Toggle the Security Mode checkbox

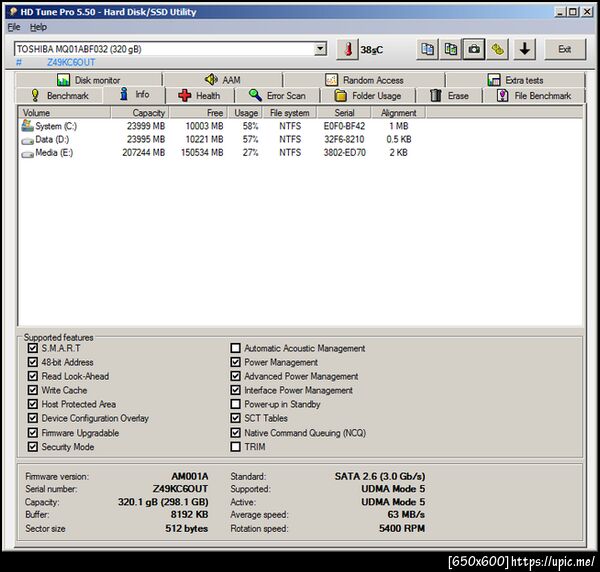coord(33,447)
